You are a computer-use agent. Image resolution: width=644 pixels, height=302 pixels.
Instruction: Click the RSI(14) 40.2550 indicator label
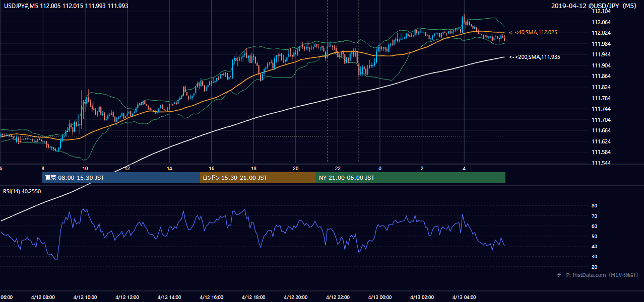coord(21,191)
